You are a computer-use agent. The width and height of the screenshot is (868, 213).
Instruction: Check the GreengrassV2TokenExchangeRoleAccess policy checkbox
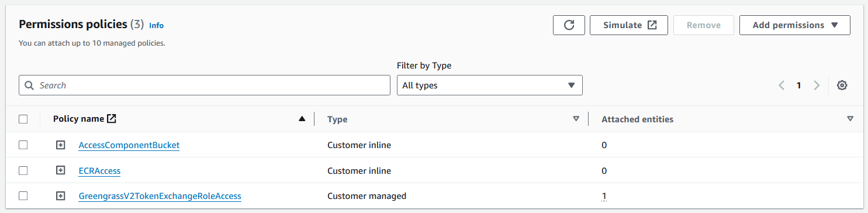click(23, 196)
